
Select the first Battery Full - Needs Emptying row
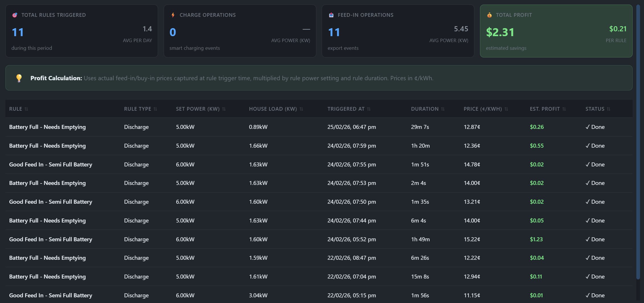click(47, 127)
